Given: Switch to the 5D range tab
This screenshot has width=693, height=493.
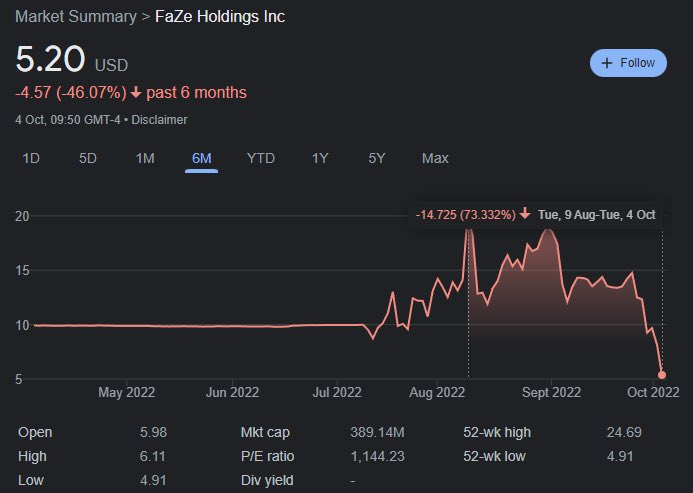Looking at the screenshot, I should [x=88, y=158].
